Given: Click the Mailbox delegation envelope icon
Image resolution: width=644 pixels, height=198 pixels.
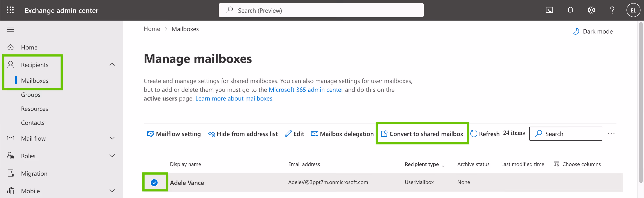Looking at the screenshot, I should click(315, 134).
